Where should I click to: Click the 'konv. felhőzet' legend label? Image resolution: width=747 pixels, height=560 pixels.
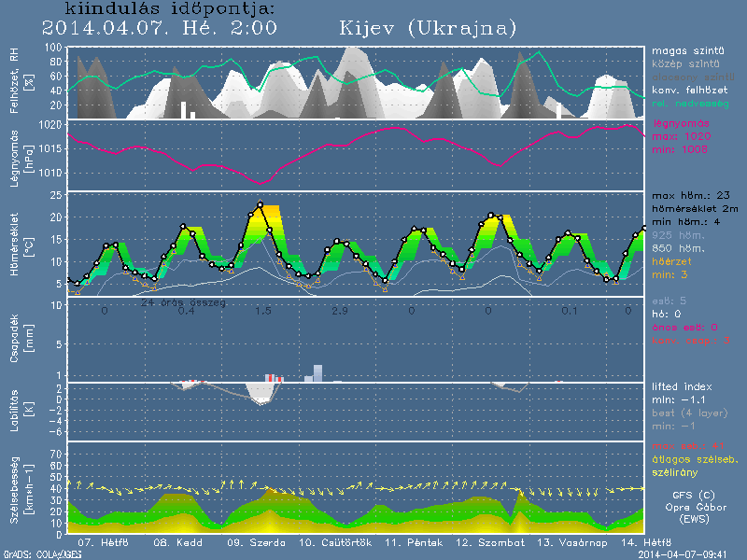coord(691,89)
